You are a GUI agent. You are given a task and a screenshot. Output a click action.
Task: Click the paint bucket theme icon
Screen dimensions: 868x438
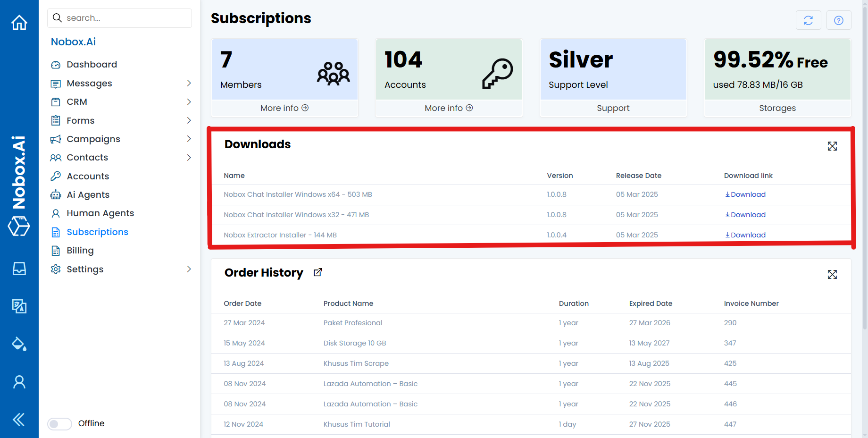(19, 344)
